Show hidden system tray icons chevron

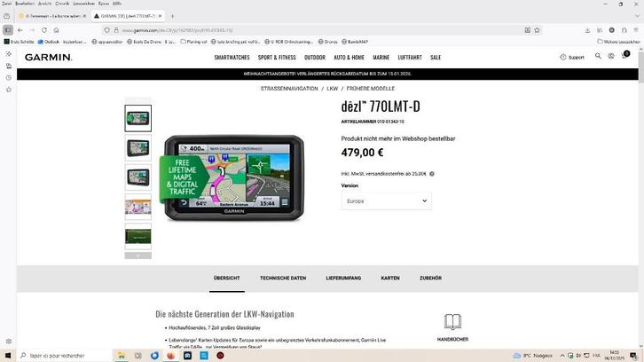(x=562, y=356)
